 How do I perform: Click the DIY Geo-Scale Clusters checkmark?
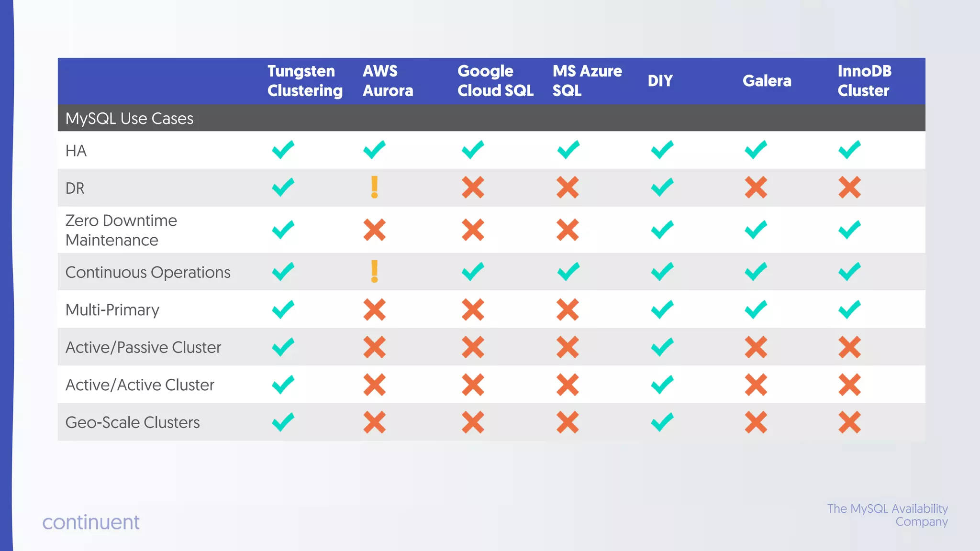point(662,422)
